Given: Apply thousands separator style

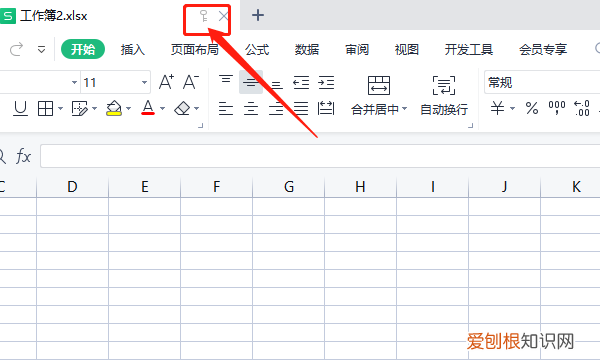Looking at the screenshot, I should 557,108.
